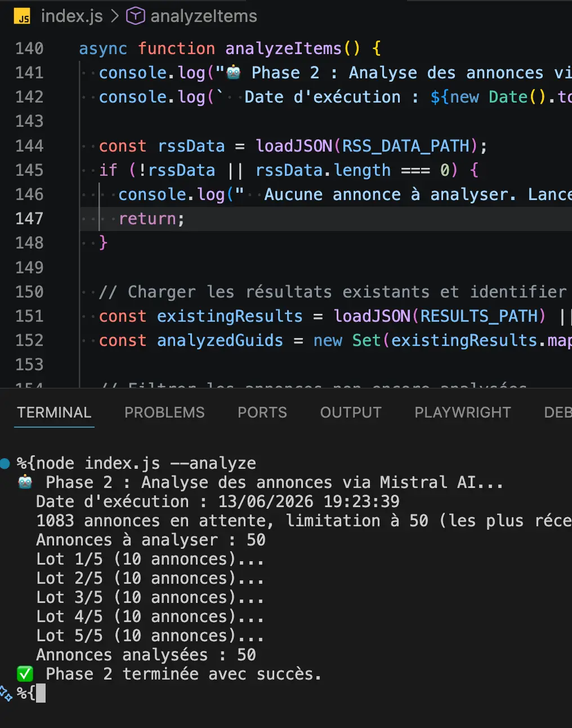Click 'rssData.length' on line 145
Viewport: 572px width, 728px height.
click(x=323, y=170)
